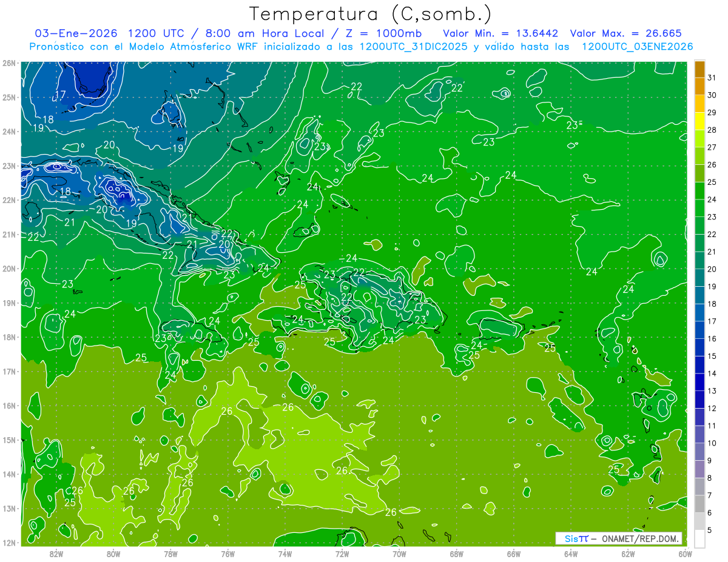Click the "Valor Max. = 26.665" text
Viewport: 728px width, 562px height.
pos(626,33)
